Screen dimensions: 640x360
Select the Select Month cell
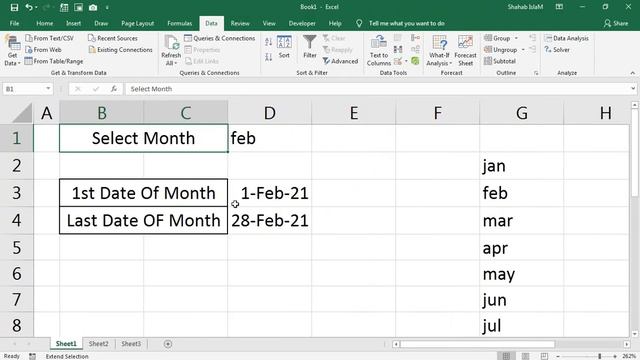point(143,138)
